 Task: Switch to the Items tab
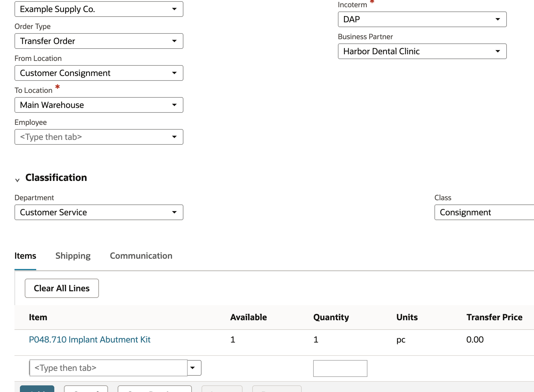25,256
